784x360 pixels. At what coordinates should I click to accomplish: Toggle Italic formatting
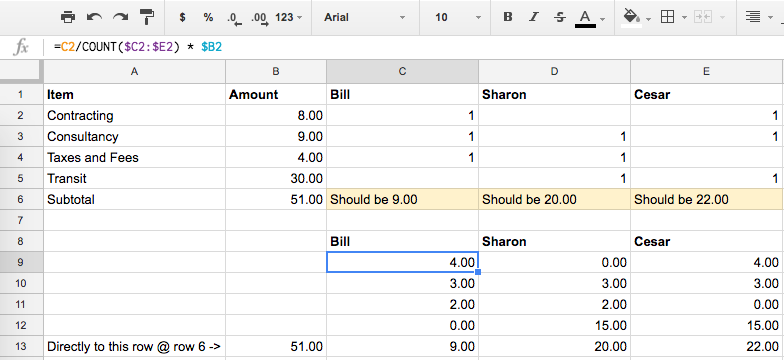pos(534,18)
